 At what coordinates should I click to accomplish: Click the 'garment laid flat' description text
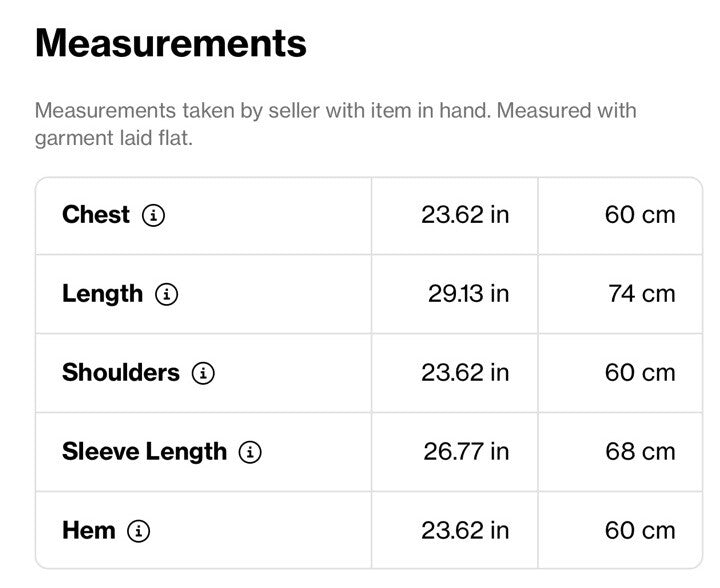coord(113,138)
